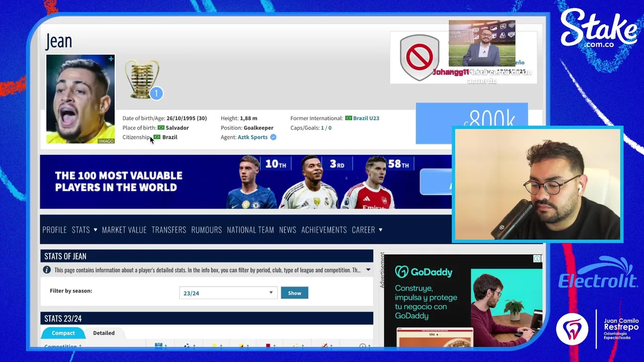
Task: Click the Show button
Action: [x=294, y=293]
